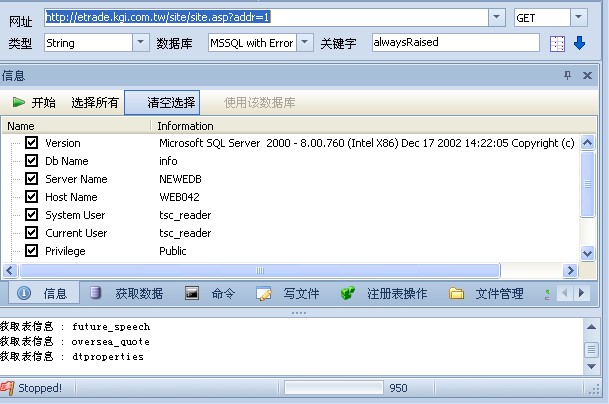This screenshot has width=609, height=404.
Task: Uncheck the Db Name checkbox
Action: click(x=31, y=160)
